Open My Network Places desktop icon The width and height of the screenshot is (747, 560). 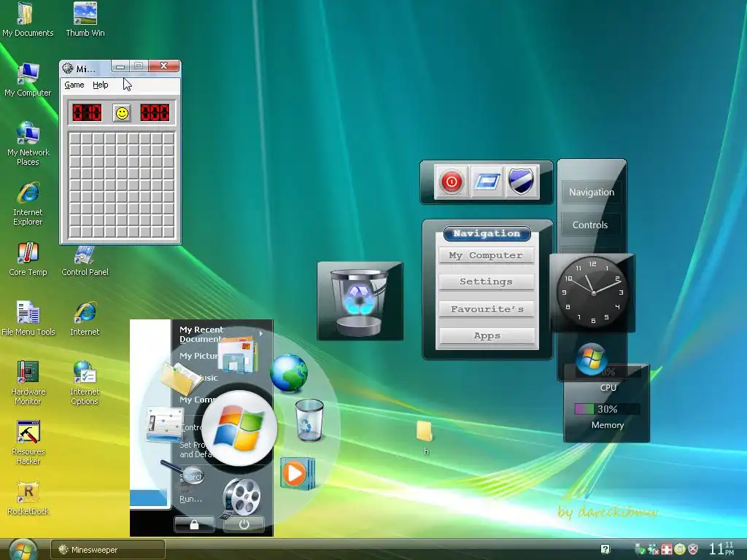(28, 144)
